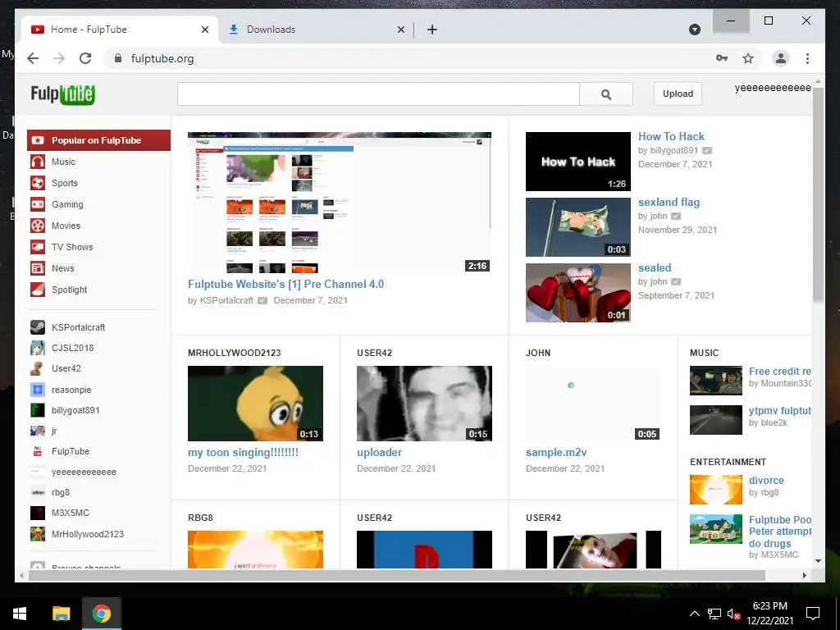This screenshot has height=630, width=840.
Task: Go back with browser back arrow
Action: (x=33, y=58)
